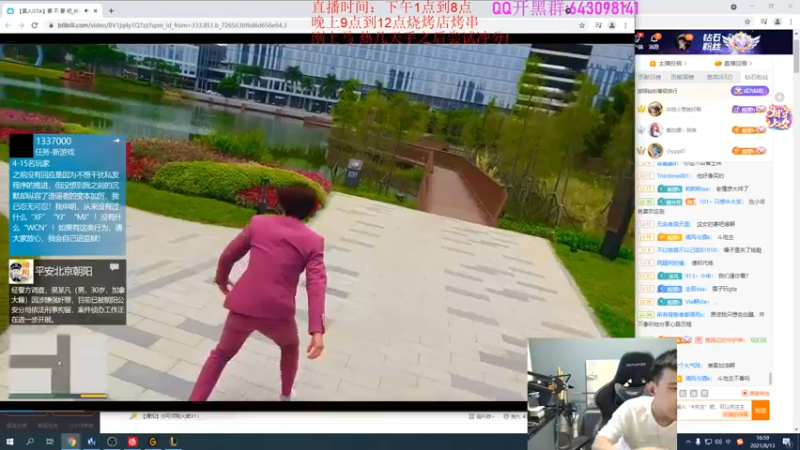Viewport: 800px width, 450px height.
Task: Open Chrome's three-dot menu
Action: tap(626, 25)
